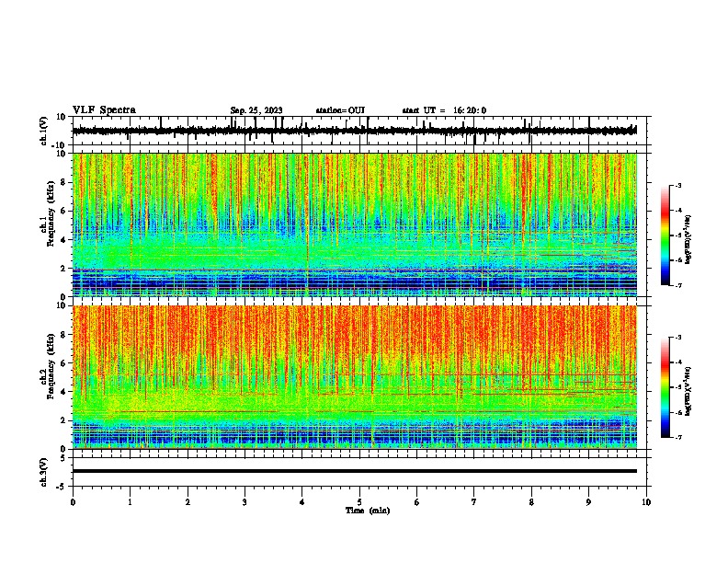Click the ch.1 "Frequency (kHz)" axis label

point(51,213)
